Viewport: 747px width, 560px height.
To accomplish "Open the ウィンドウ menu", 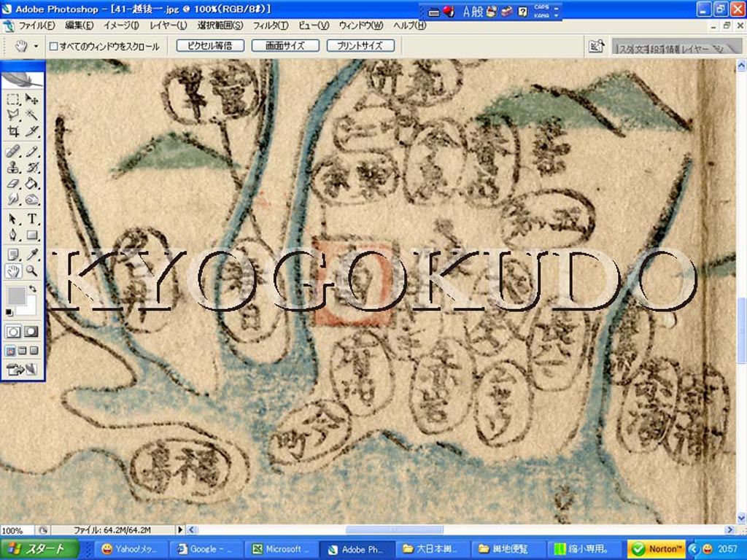I will click(361, 26).
